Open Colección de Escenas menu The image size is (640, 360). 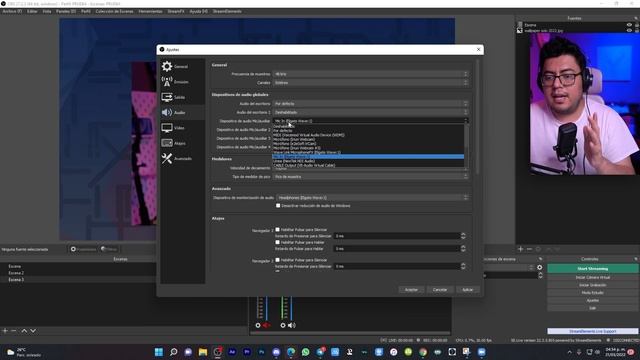point(114,11)
